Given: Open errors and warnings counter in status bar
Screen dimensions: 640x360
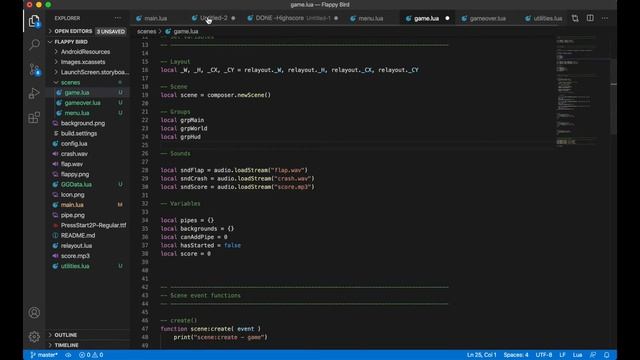Looking at the screenshot, I should [x=91, y=355].
